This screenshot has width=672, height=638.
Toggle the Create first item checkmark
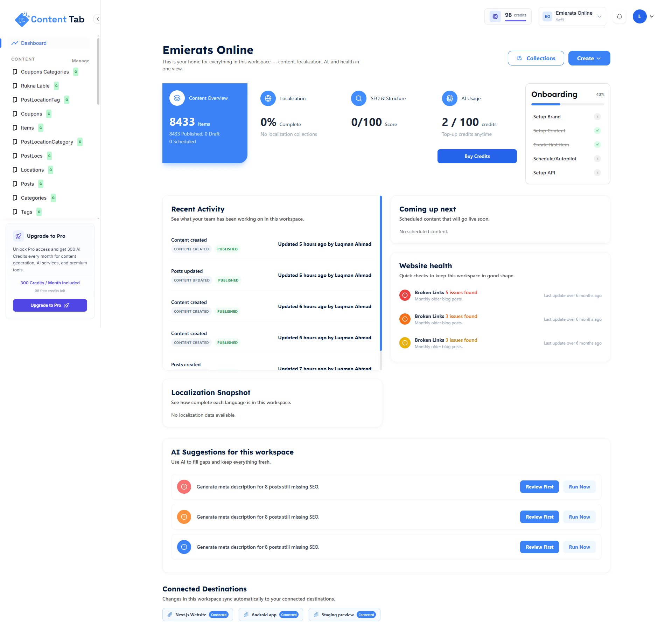pyautogui.click(x=597, y=145)
